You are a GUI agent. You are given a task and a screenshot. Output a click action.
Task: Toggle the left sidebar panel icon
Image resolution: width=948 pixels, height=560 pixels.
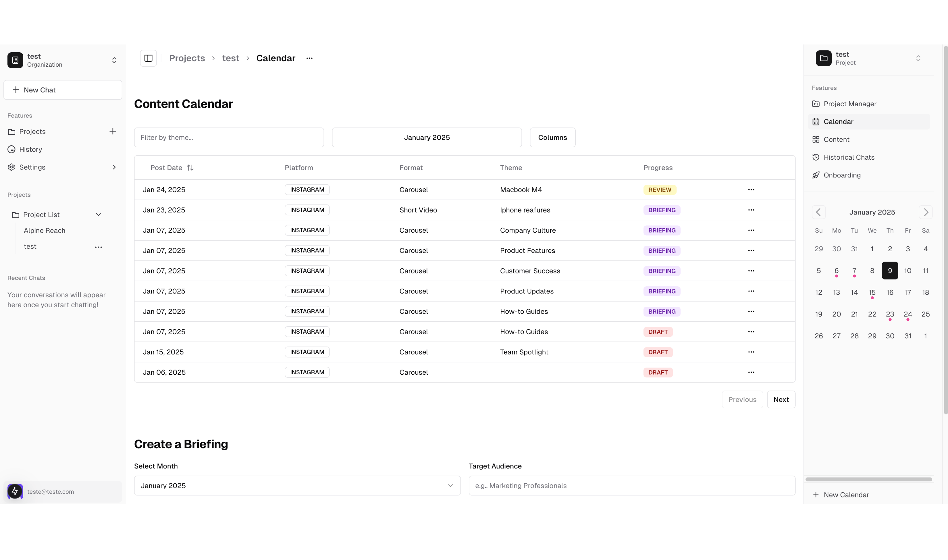pos(148,58)
